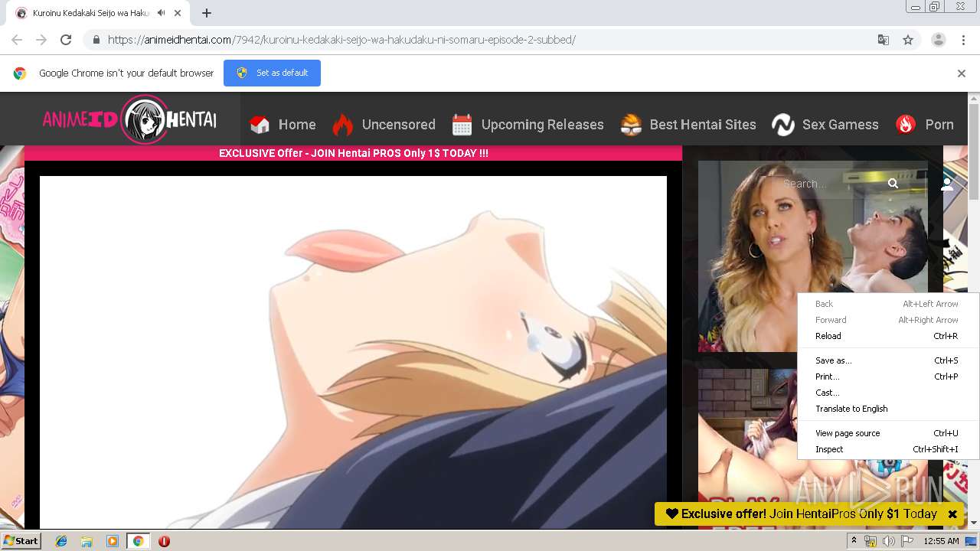This screenshot has height=551, width=980.
Task: Click the flame icon beside Uncensored
Action: [x=343, y=125]
